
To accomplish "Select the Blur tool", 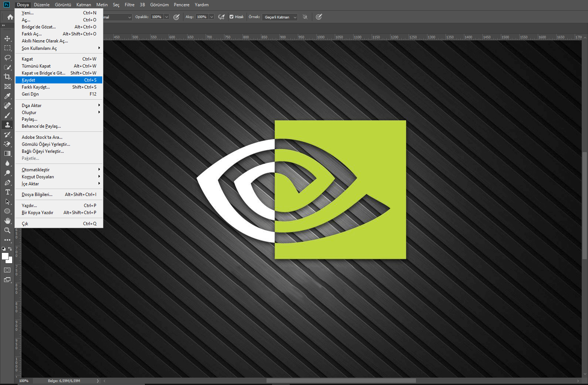I will [7, 163].
